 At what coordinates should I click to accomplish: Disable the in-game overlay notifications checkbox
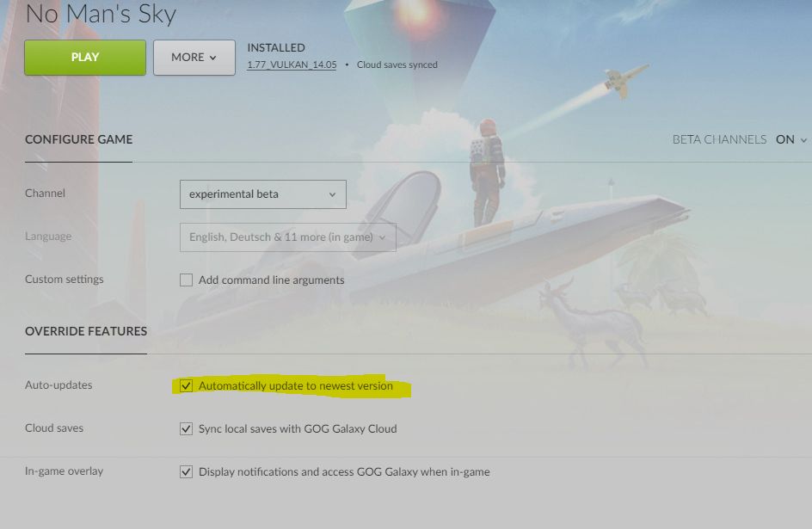click(x=186, y=471)
